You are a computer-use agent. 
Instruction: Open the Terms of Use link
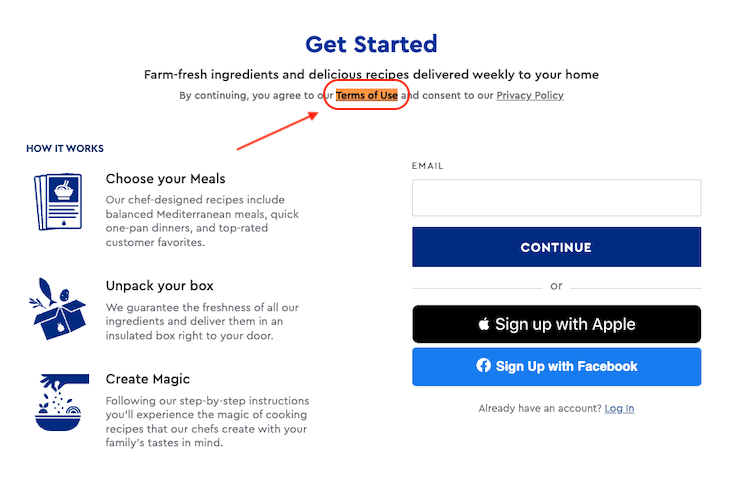(367, 95)
